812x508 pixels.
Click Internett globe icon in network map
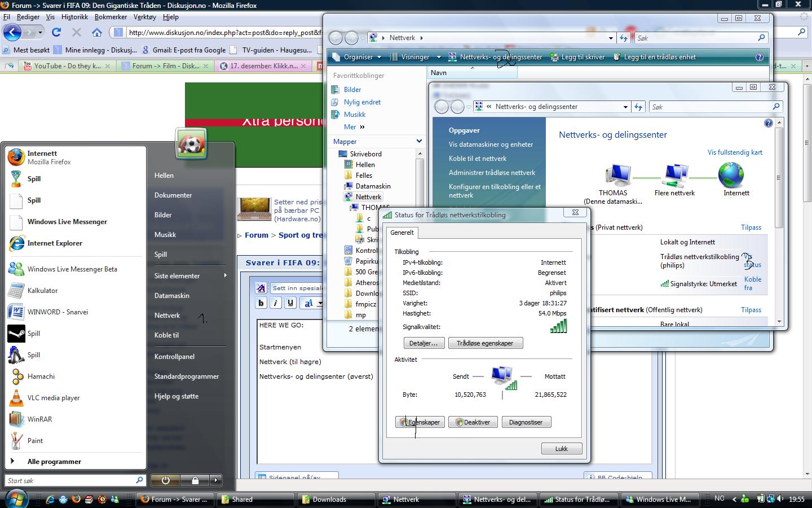pyautogui.click(x=731, y=175)
